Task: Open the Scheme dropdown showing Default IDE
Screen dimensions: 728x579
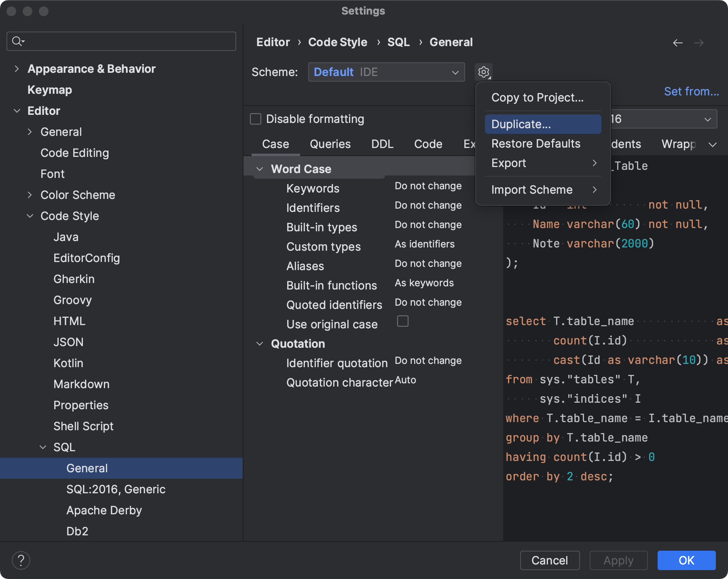Action: click(386, 72)
